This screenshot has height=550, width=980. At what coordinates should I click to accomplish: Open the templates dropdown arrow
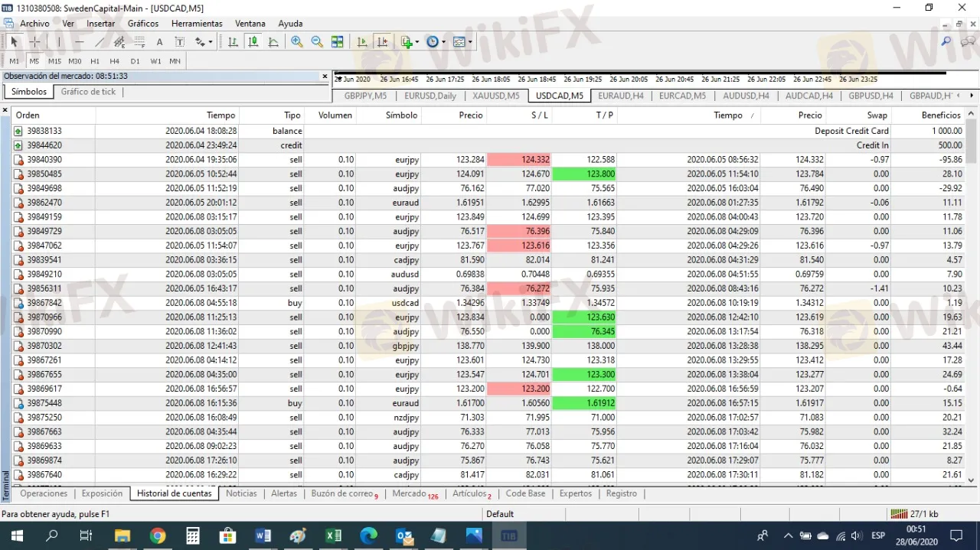tap(469, 42)
